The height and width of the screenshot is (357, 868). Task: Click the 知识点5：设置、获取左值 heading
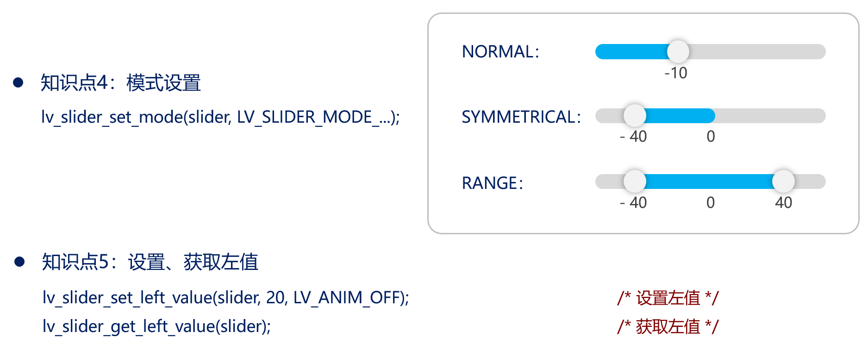tap(150, 262)
